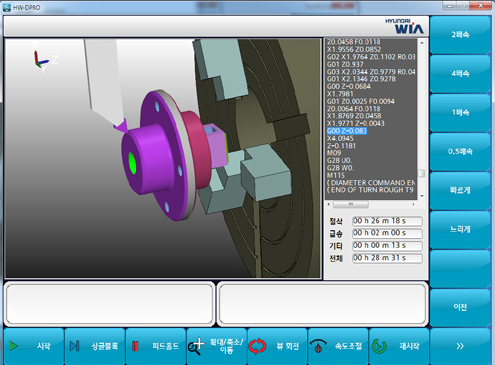This screenshot has width=495, height=365.
Task: Click the red pause feed hold icon
Action: click(x=135, y=346)
